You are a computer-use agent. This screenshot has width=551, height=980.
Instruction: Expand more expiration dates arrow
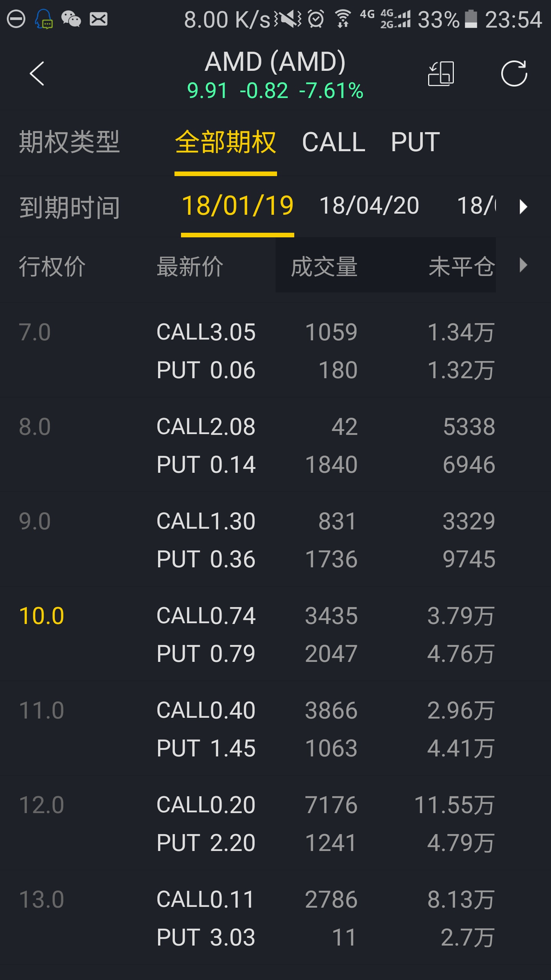point(523,207)
